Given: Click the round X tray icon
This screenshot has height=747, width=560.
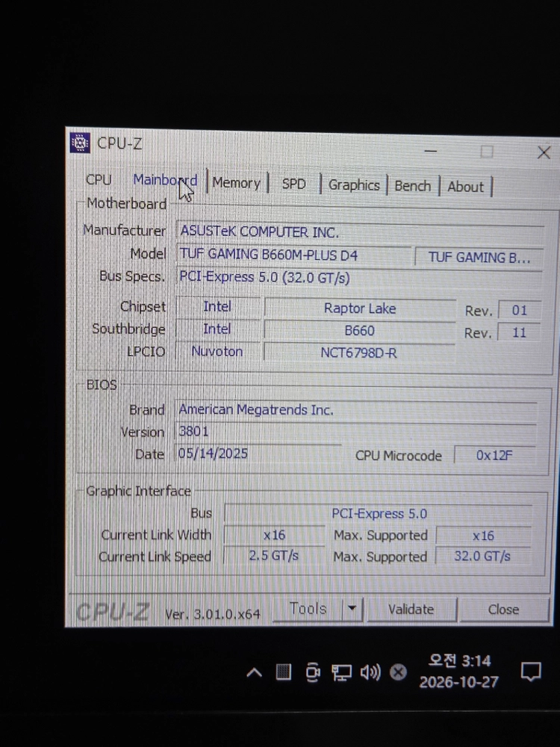Looking at the screenshot, I should pos(398,672).
